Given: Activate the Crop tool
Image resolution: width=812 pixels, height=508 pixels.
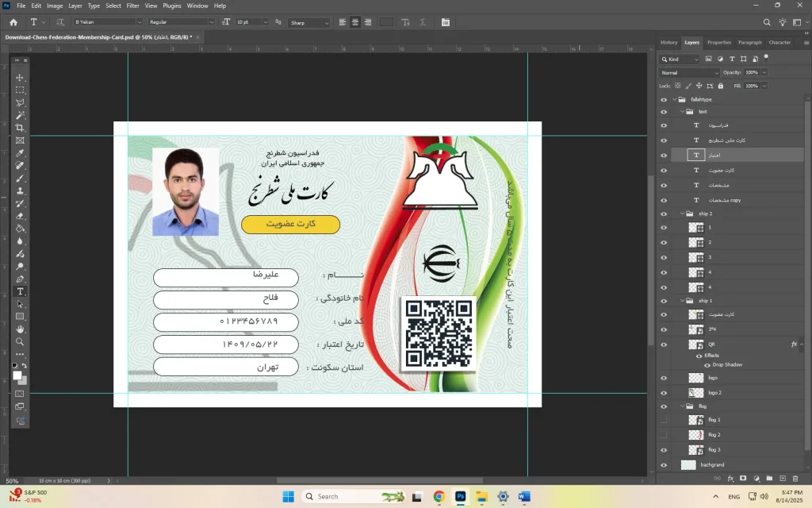Looking at the screenshot, I should click(x=20, y=128).
